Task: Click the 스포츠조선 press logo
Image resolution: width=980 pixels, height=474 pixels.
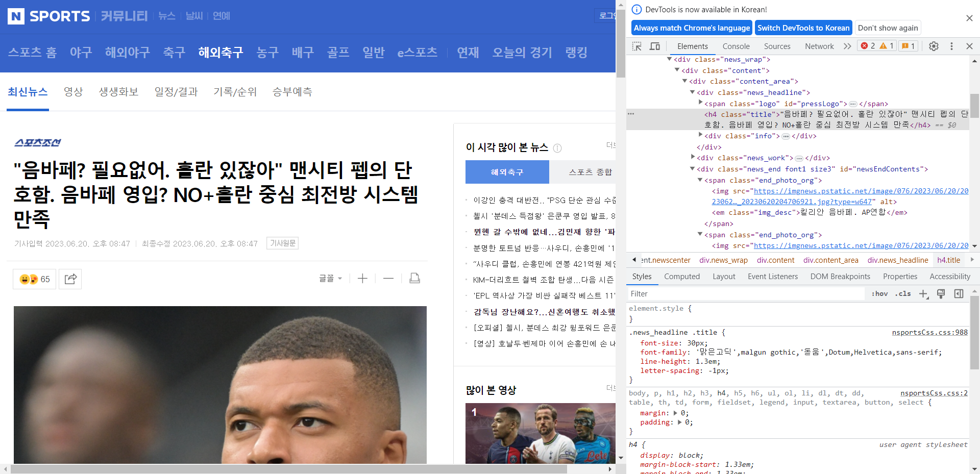Action: coord(38,142)
